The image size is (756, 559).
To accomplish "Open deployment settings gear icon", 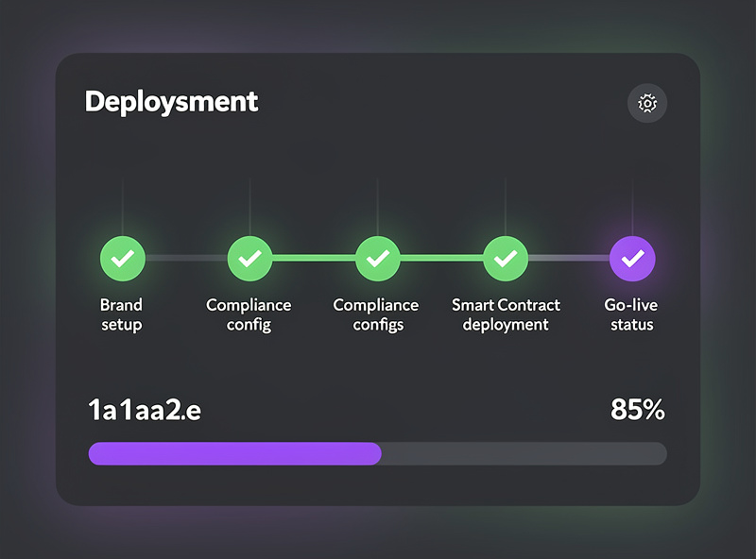I will tap(647, 104).
